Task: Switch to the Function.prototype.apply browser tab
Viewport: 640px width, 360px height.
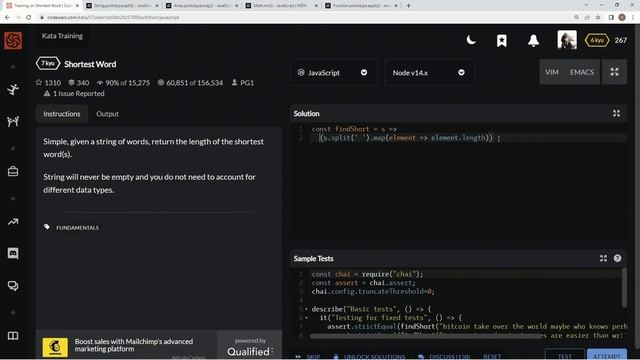Action: click(x=362, y=6)
